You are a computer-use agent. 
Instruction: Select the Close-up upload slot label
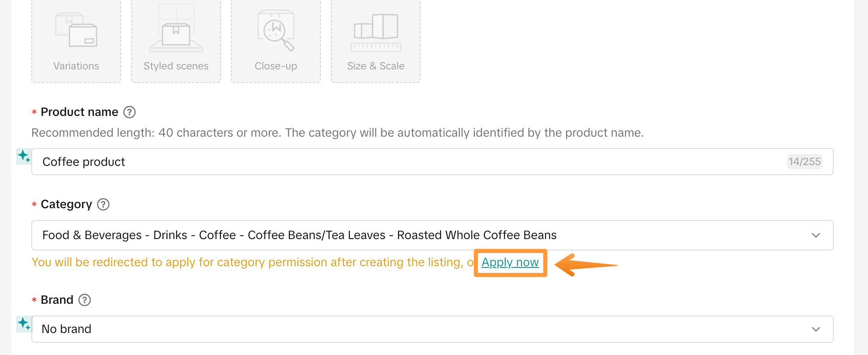tap(276, 66)
